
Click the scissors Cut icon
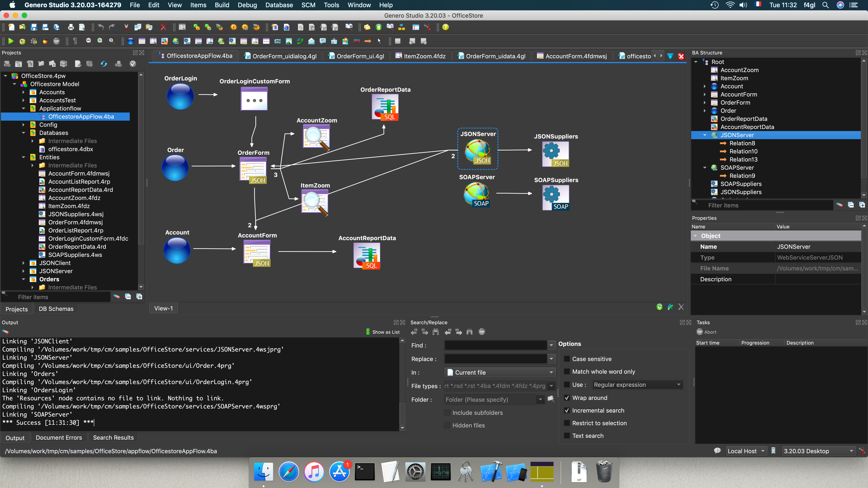click(x=126, y=27)
